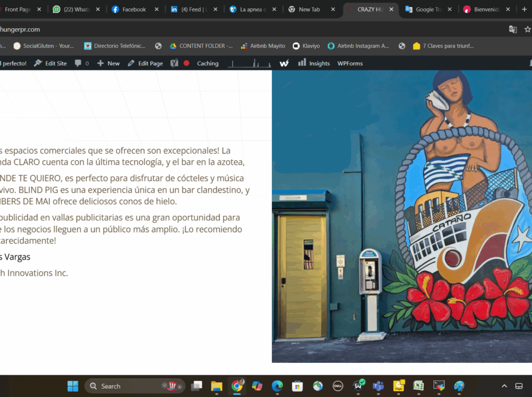Click the 'Vargas' author name text
532x397 pixels.
pos(17,257)
